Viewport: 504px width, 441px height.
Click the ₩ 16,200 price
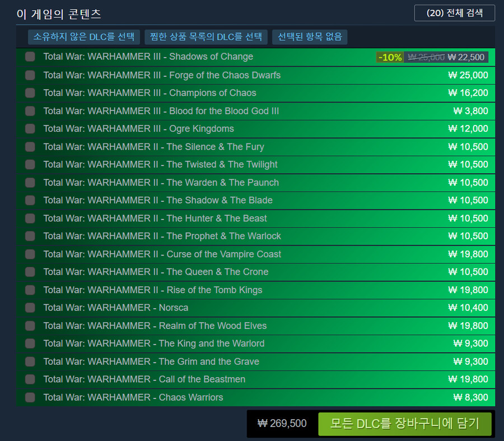468,93
